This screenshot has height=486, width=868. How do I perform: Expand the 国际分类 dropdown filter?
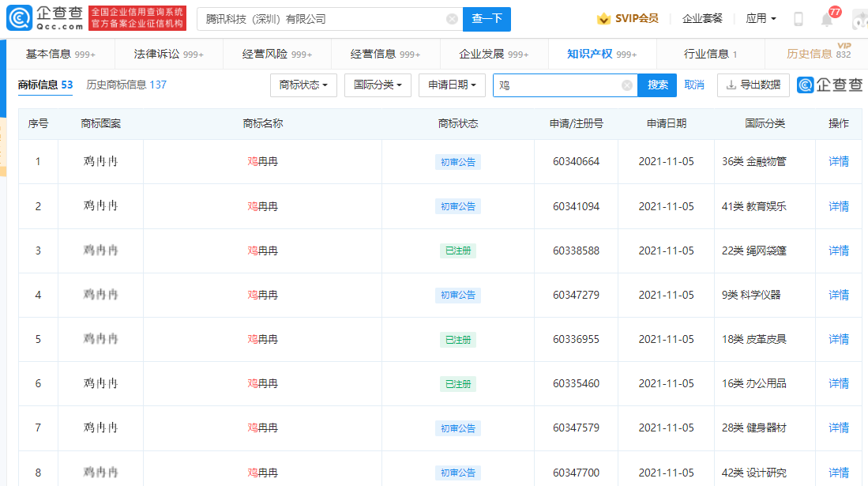(x=378, y=85)
